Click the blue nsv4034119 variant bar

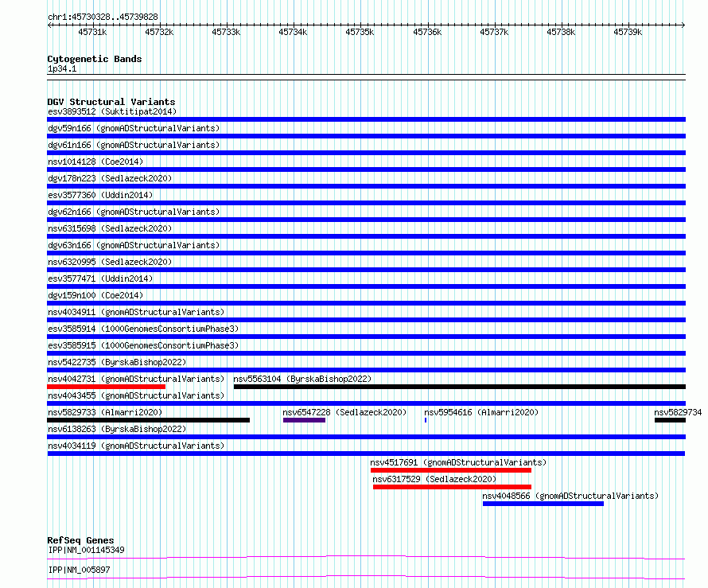click(366, 454)
